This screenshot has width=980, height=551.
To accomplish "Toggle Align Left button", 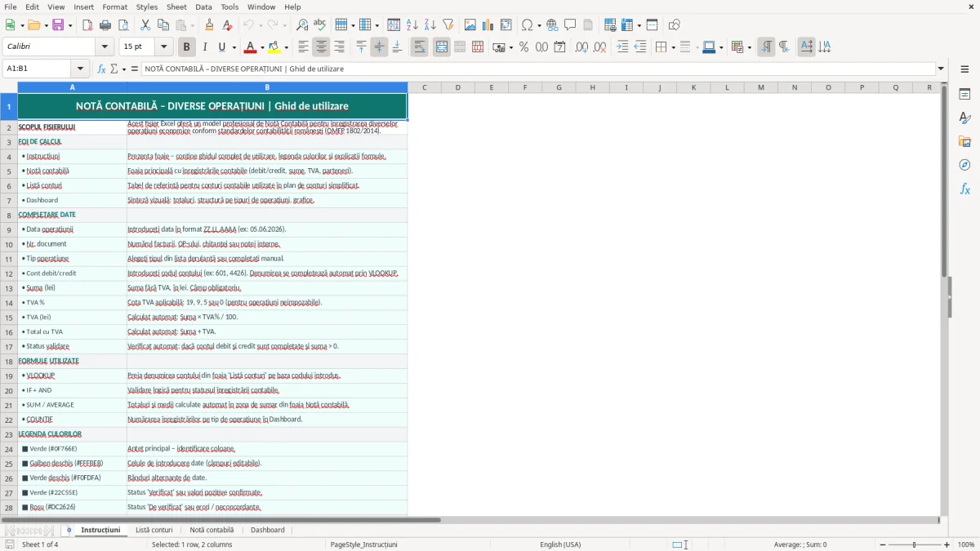I will 303,47.
